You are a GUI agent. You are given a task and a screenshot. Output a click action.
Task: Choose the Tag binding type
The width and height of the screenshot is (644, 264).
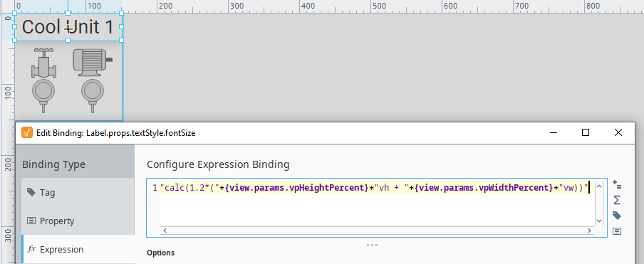click(x=78, y=192)
